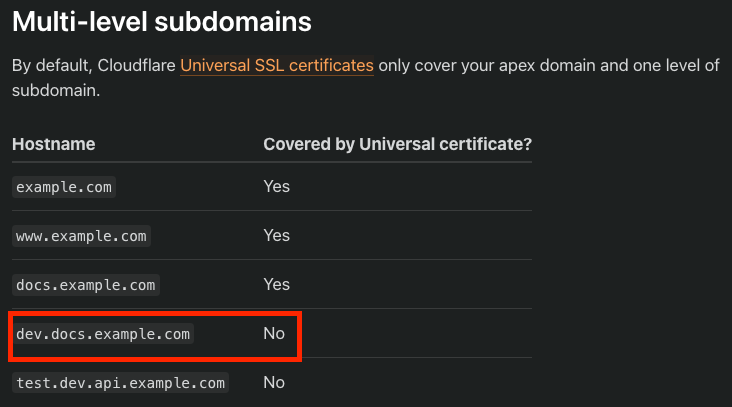Click the docs.example.com hostname entry
This screenshot has width=732, height=407.
pyautogui.click(x=86, y=285)
